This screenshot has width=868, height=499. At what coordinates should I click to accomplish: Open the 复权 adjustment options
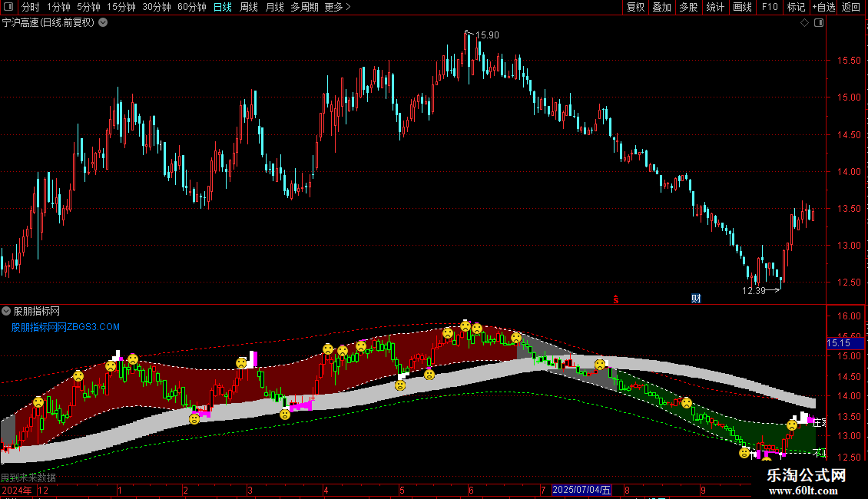[635, 7]
